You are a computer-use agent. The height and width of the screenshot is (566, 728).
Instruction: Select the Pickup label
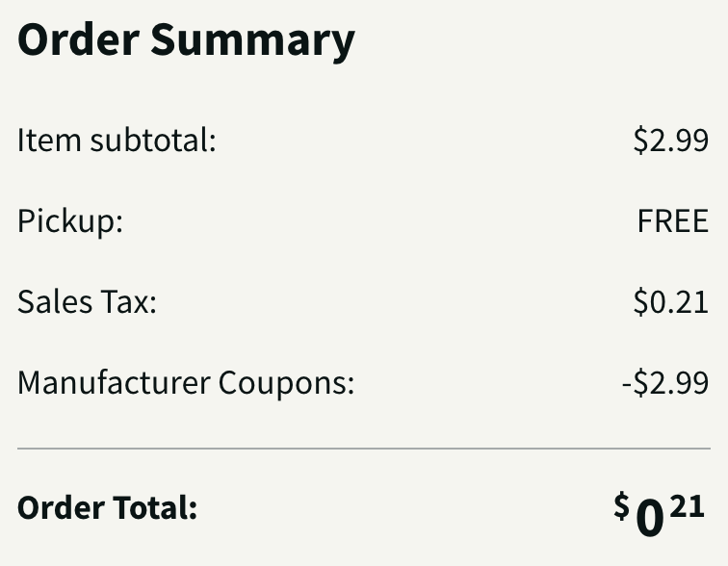coord(70,221)
